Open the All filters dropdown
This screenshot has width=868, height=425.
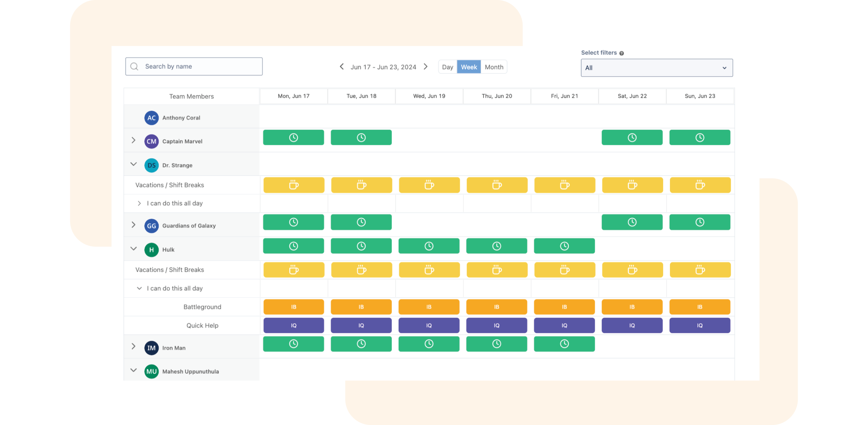[x=656, y=68]
